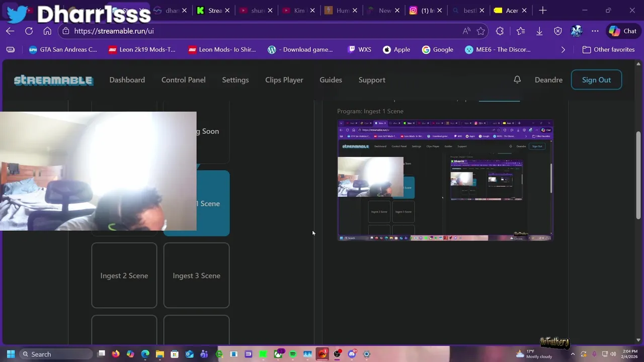This screenshot has height=362, width=644.
Task: Open Xbox app from the taskbar
Action: (278, 354)
